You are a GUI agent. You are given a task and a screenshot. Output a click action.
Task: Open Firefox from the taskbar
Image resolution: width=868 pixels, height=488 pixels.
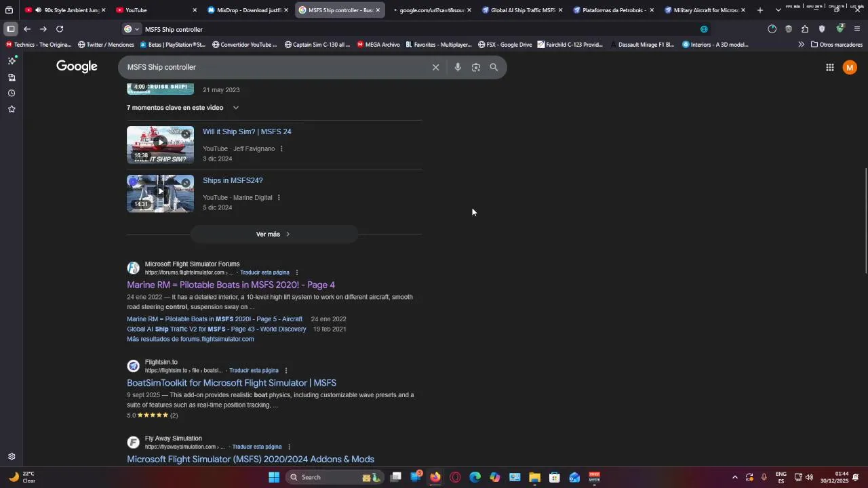tap(435, 477)
